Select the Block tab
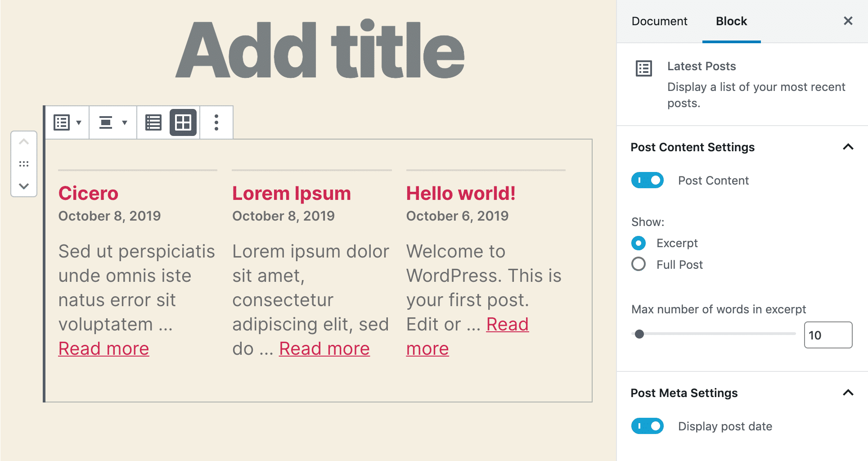 [731, 21]
